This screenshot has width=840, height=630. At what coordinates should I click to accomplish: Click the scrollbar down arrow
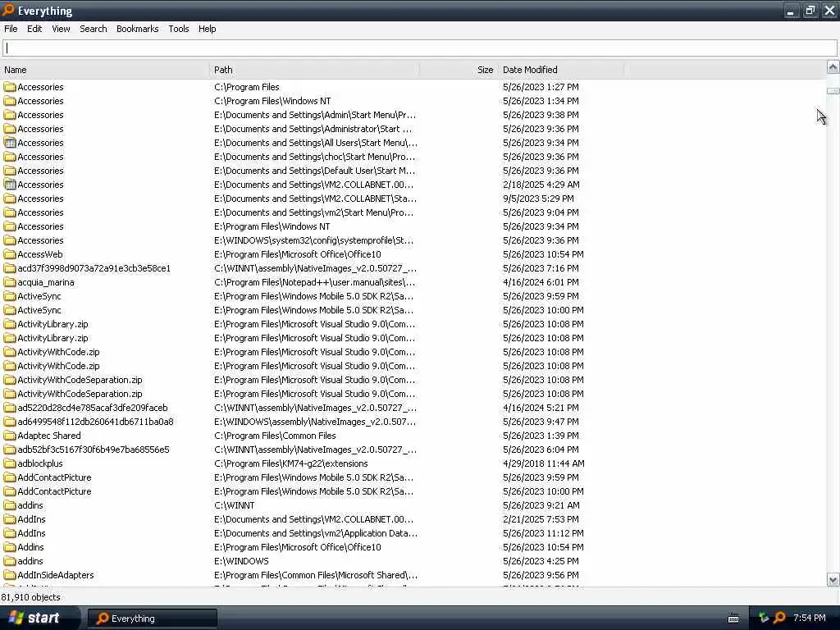click(x=833, y=580)
